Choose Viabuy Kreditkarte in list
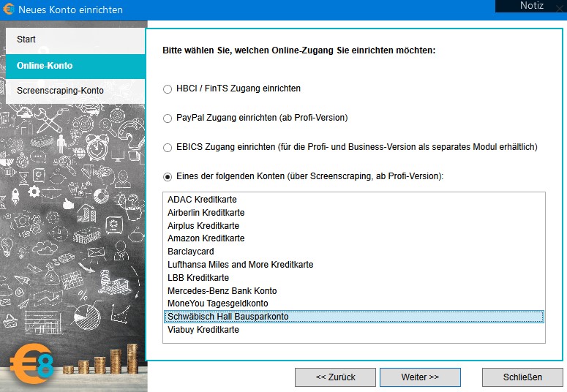This screenshot has width=567, height=392. click(x=353, y=330)
